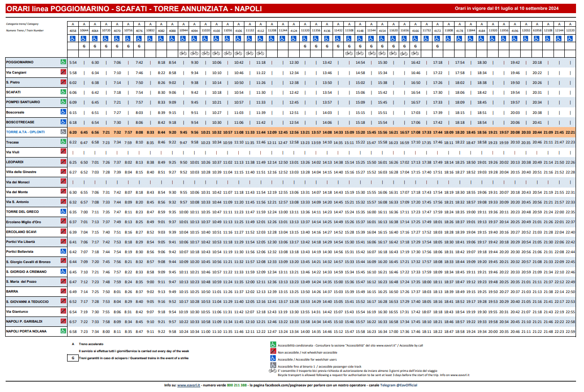This screenshot has height=392, width=584.
Task: Select train number 61958 in the header
Action: (x=537, y=30)
